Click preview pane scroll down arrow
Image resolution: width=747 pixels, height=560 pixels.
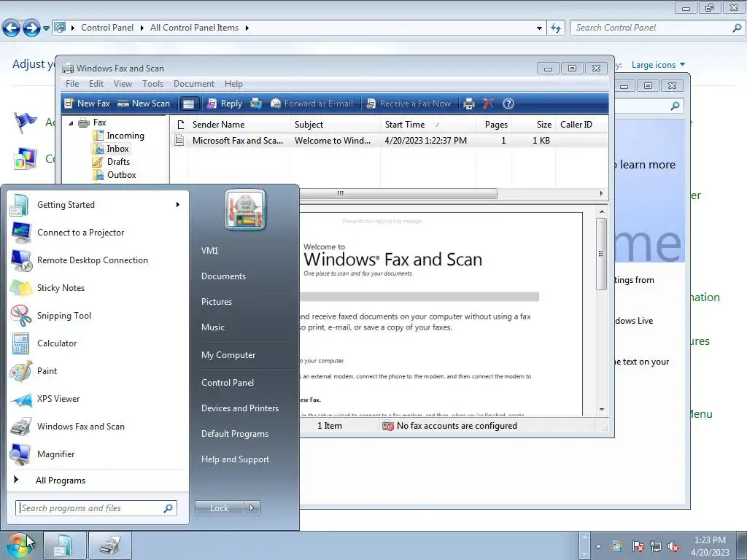602,410
